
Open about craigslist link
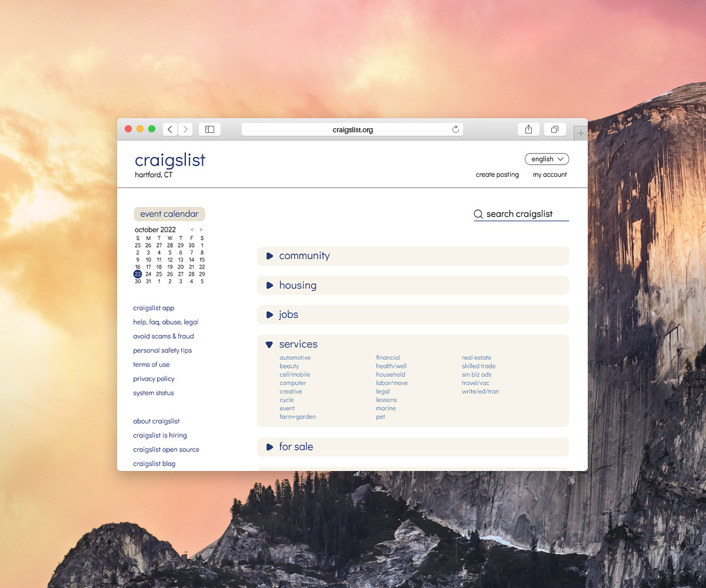[156, 421]
